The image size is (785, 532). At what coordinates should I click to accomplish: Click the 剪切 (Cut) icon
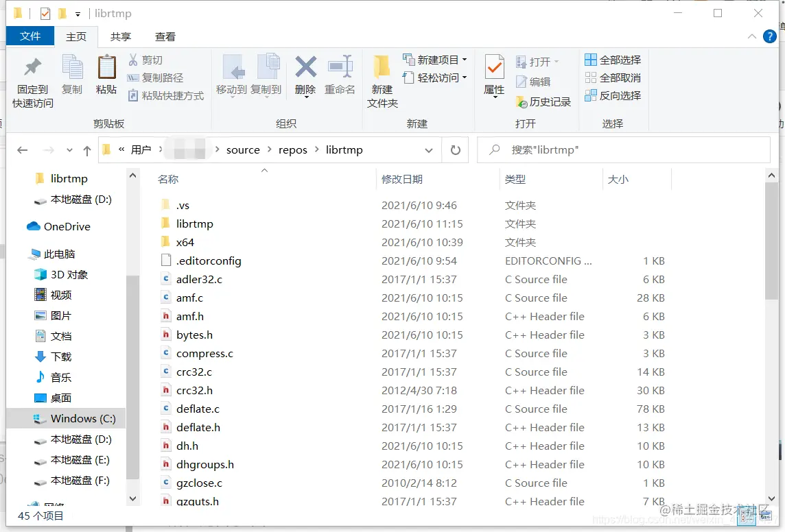[146, 60]
